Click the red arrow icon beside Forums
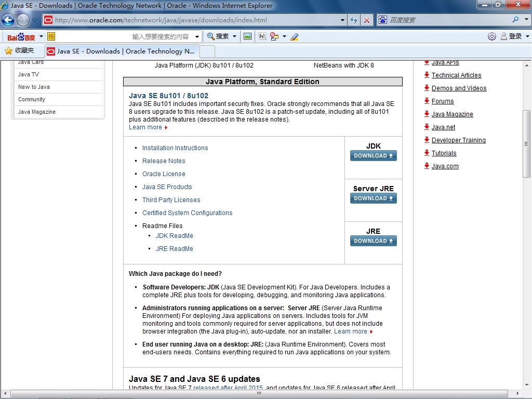532x399 pixels. point(427,101)
